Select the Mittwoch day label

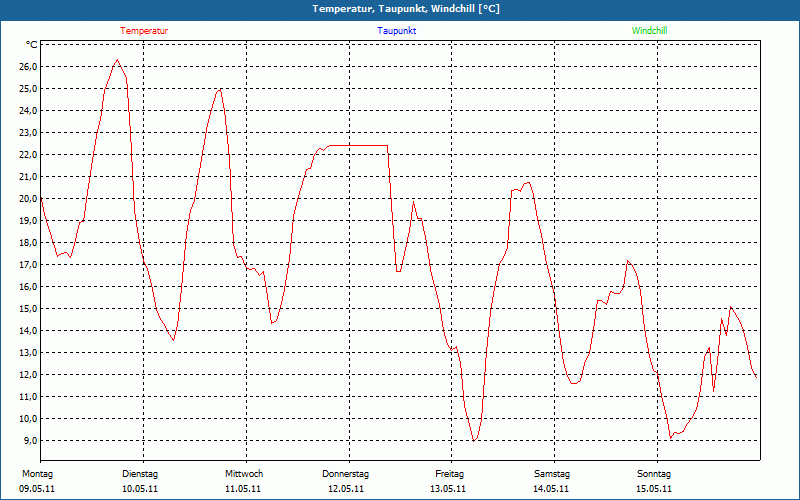[244, 474]
